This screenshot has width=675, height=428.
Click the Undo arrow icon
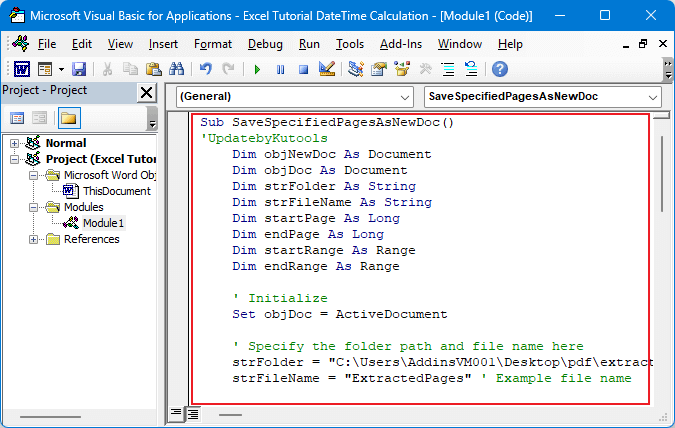(206, 69)
